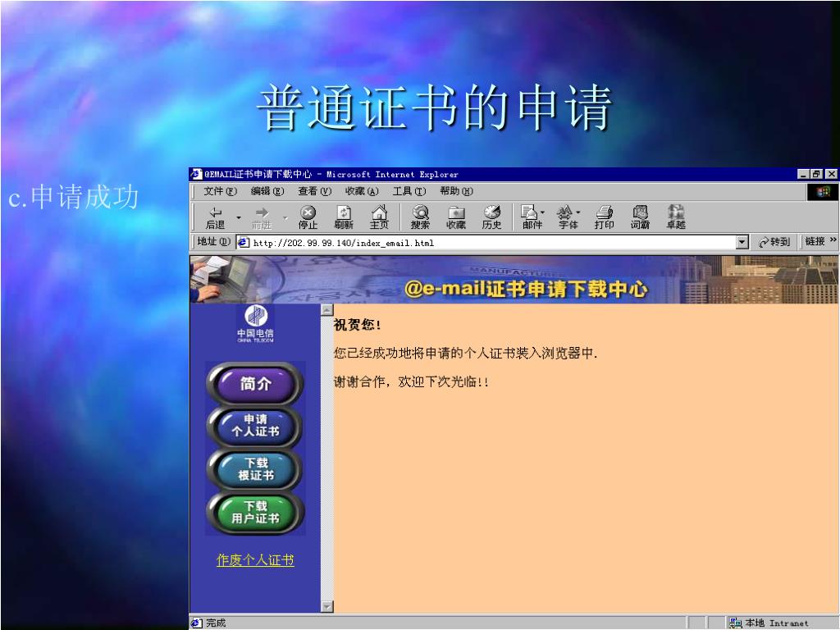
Task: Click the 完成 status bar text
Action: [x=216, y=623]
